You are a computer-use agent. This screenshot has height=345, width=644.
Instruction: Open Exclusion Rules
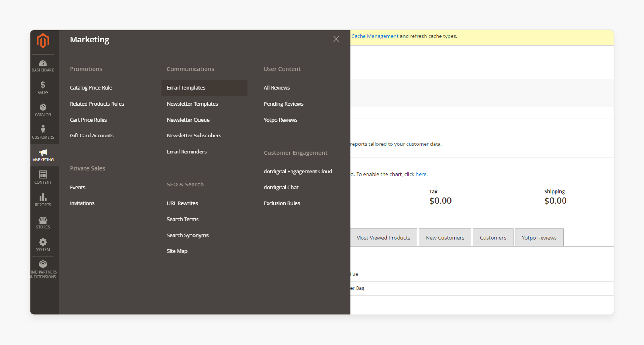point(282,203)
